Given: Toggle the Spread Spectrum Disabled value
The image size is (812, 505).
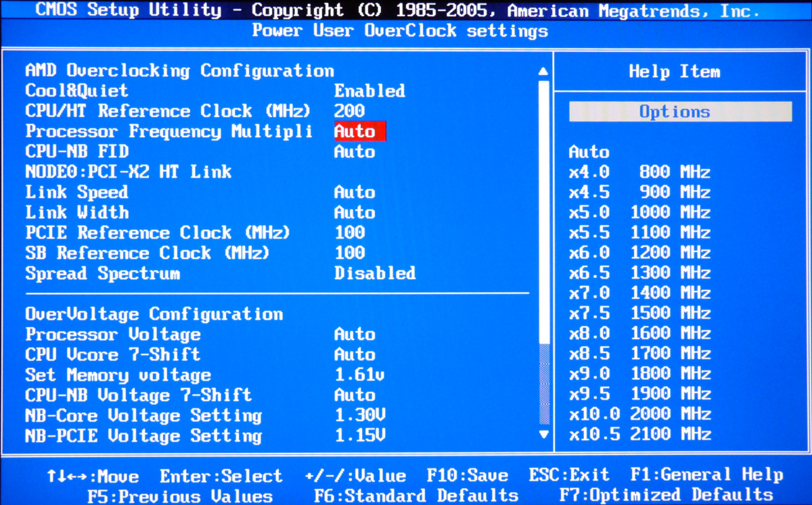Looking at the screenshot, I should (375, 274).
